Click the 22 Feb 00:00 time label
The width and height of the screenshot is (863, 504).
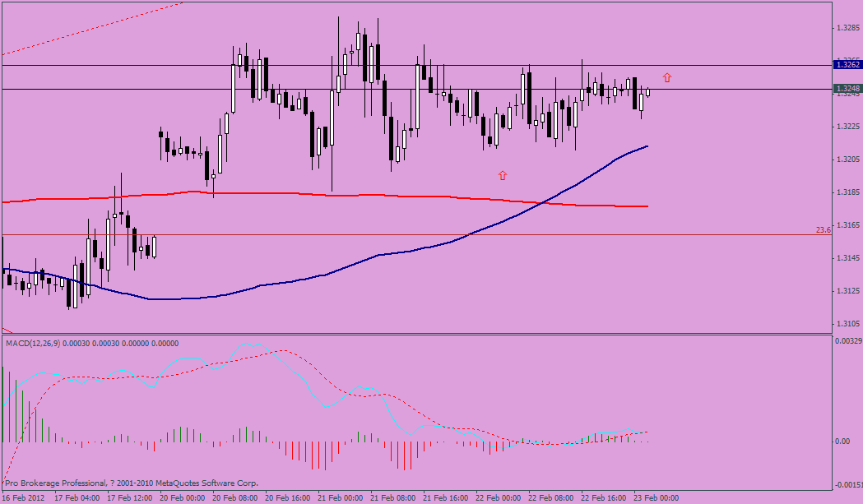(x=498, y=498)
